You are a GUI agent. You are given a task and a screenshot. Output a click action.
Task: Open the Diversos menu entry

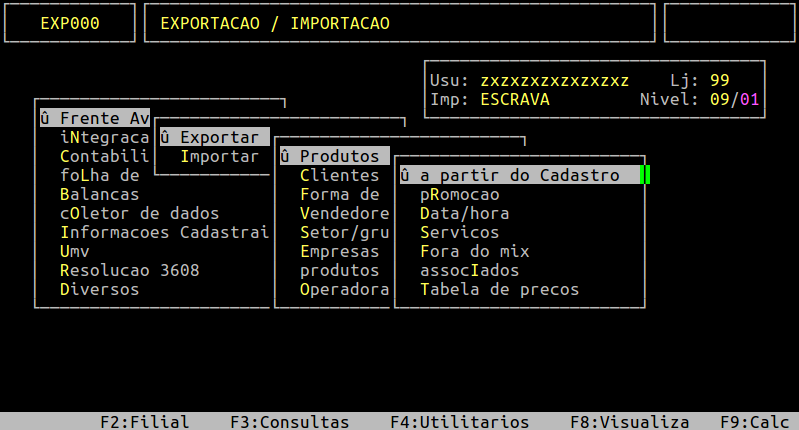99,290
